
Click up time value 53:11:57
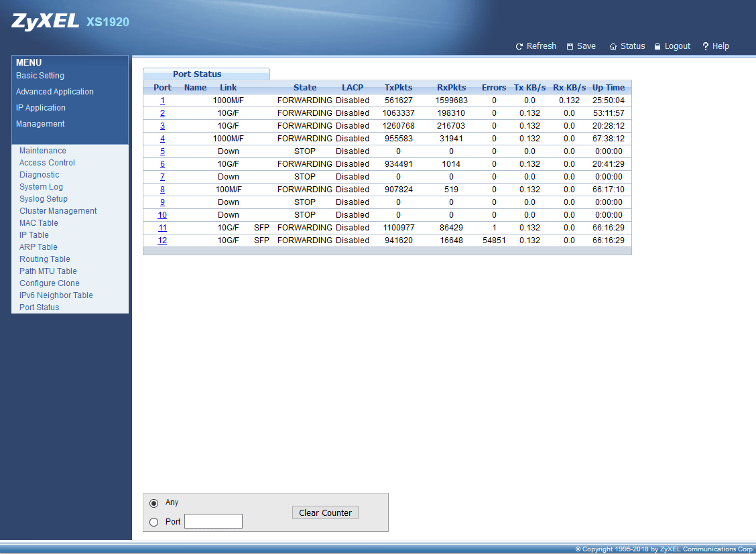609,113
